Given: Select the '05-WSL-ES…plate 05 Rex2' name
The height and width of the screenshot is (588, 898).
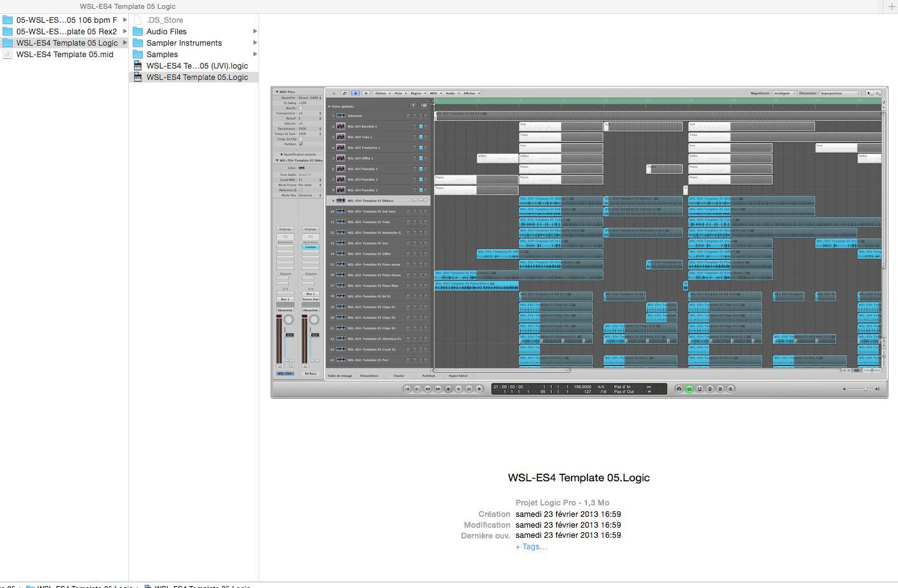Looking at the screenshot, I should 67,31.
